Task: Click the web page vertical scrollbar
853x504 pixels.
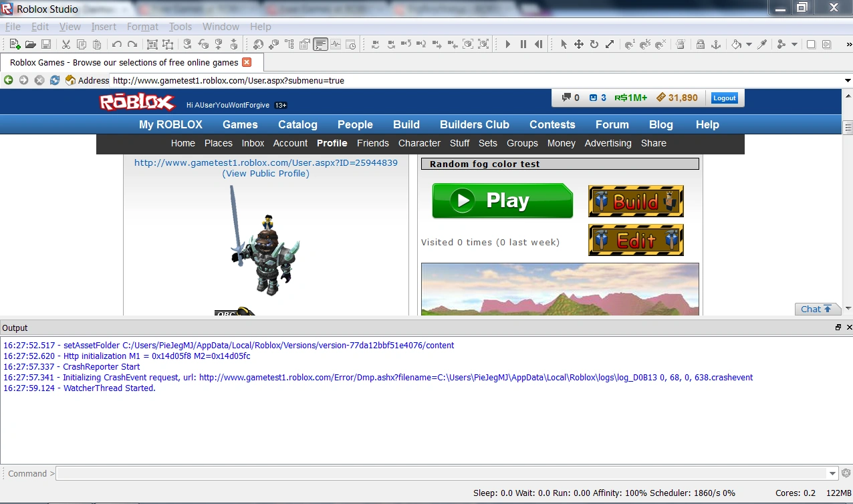Action: tap(848, 203)
